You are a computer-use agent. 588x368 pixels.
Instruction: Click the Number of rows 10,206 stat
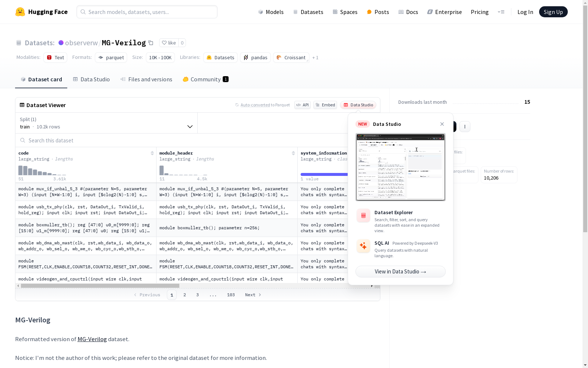pos(499,174)
